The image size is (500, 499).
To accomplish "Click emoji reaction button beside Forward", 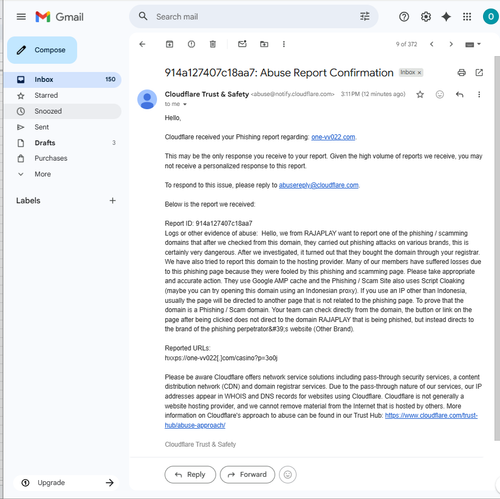I will (288, 474).
